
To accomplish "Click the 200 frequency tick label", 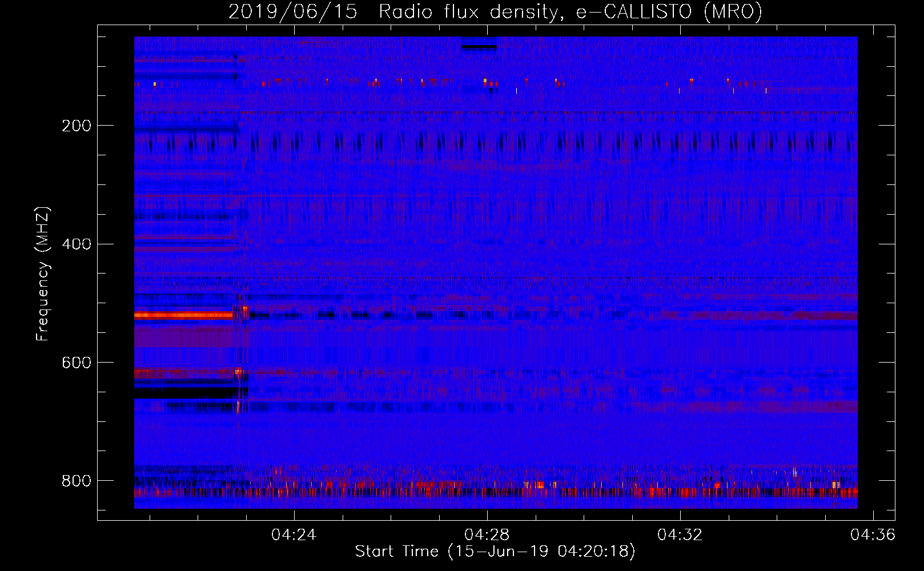I will (x=77, y=126).
